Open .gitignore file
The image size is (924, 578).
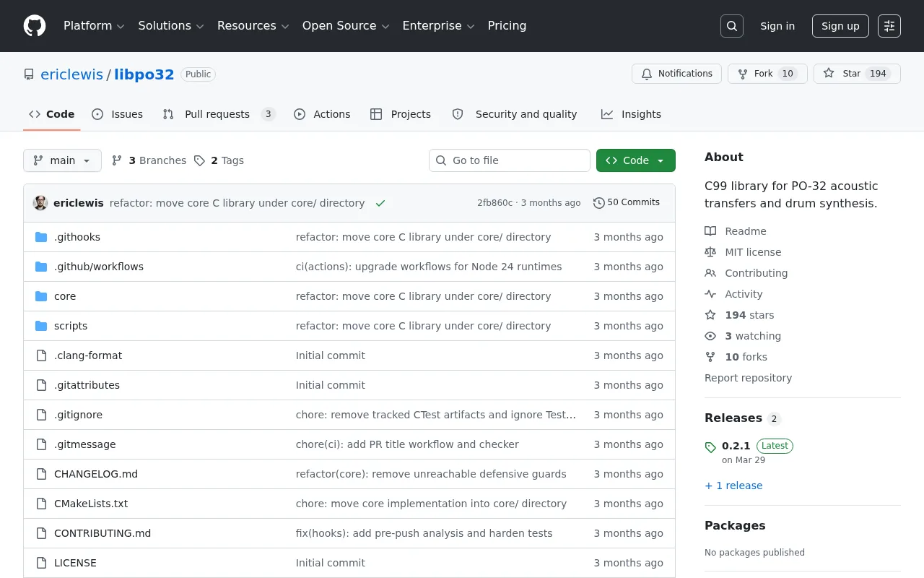[x=78, y=415]
